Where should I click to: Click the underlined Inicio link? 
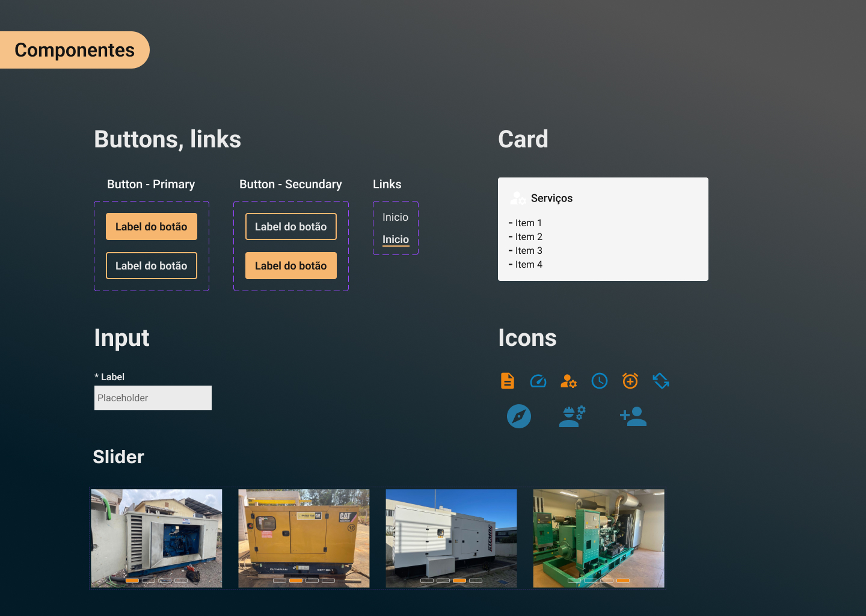[x=396, y=239]
